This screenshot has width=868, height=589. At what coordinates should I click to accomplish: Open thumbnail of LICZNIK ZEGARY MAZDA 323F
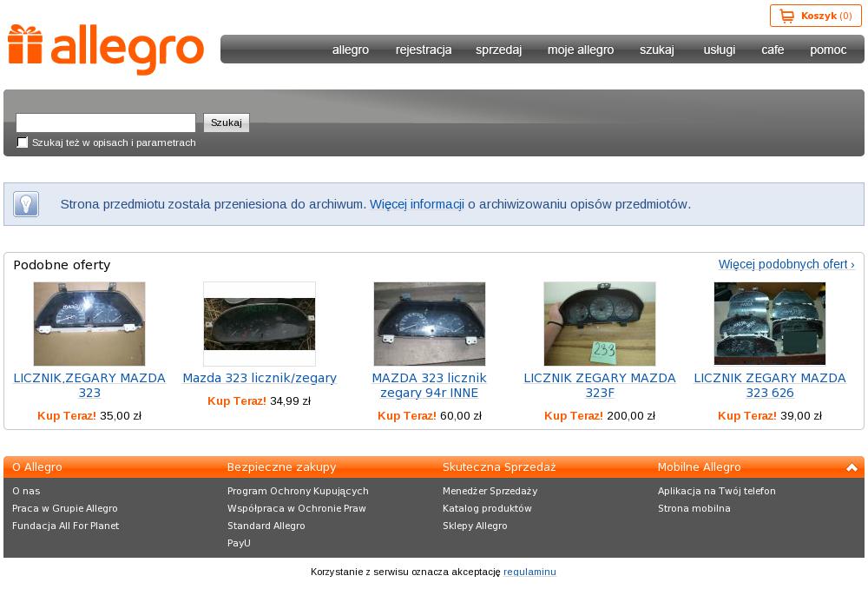(600, 323)
